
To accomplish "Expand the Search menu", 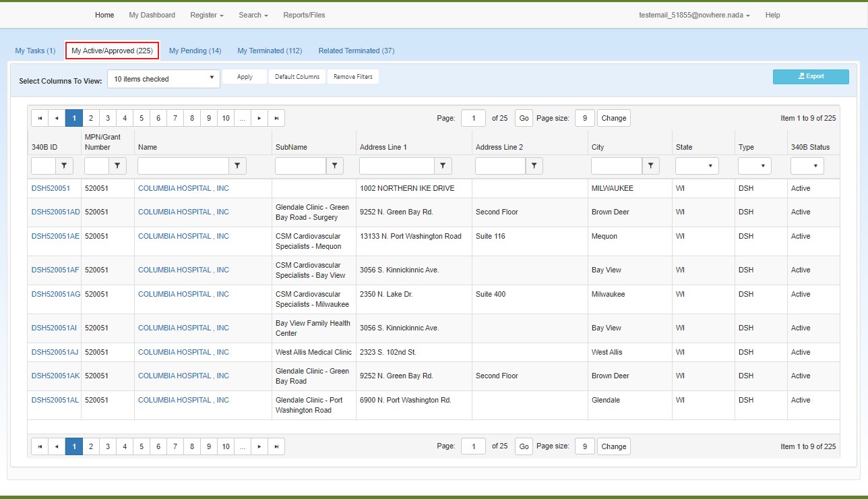I will click(253, 15).
